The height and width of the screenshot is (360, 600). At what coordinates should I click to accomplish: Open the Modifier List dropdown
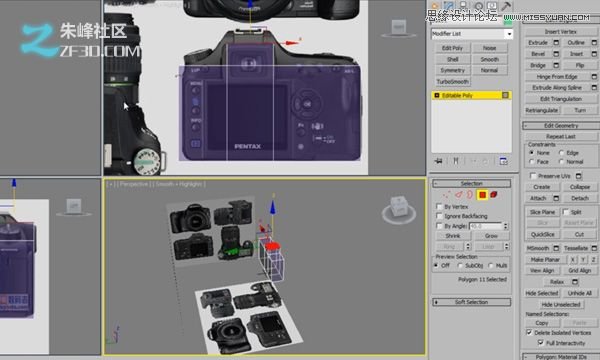(x=472, y=34)
